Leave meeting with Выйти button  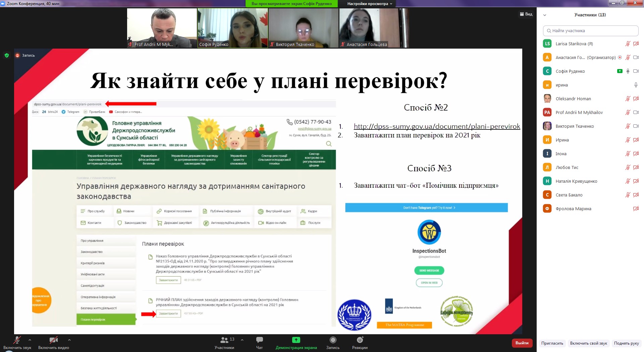522,343
